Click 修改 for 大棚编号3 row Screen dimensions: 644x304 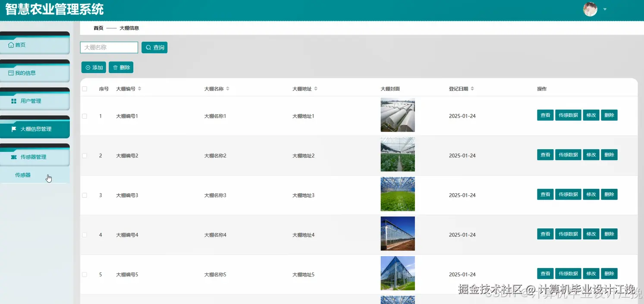(x=591, y=194)
